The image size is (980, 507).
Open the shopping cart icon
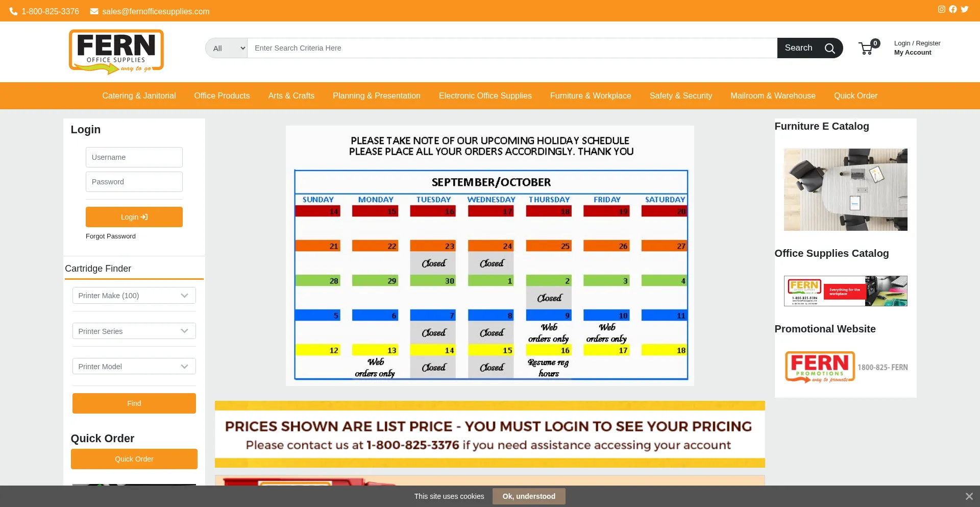pyautogui.click(x=866, y=49)
